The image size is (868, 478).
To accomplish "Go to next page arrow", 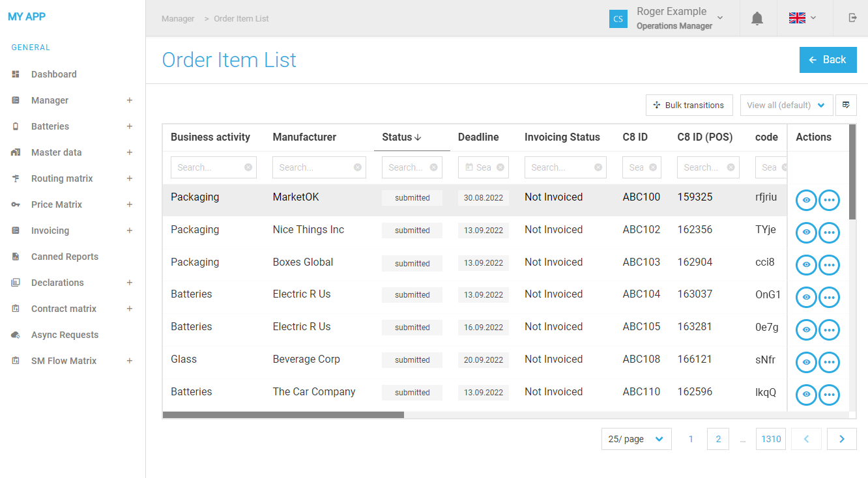I will click(x=841, y=439).
